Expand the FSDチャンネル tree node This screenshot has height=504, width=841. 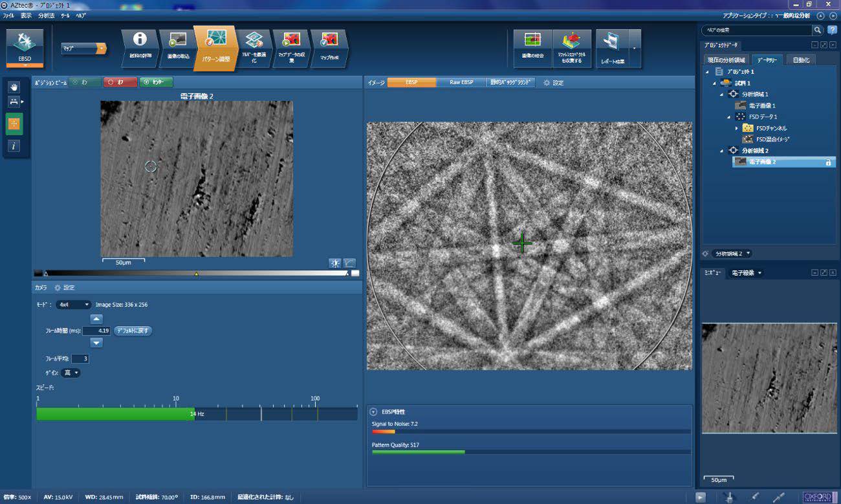pyautogui.click(x=737, y=128)
